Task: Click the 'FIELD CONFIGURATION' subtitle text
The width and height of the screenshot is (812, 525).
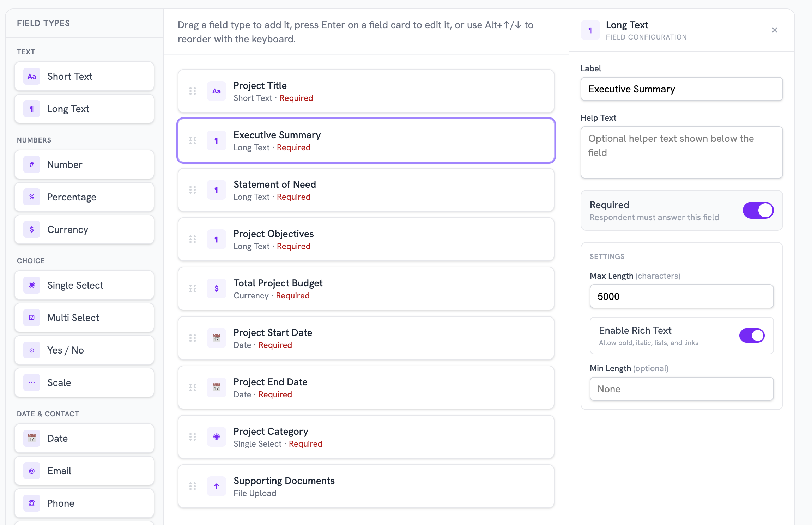Action: [x=646, y=37]
